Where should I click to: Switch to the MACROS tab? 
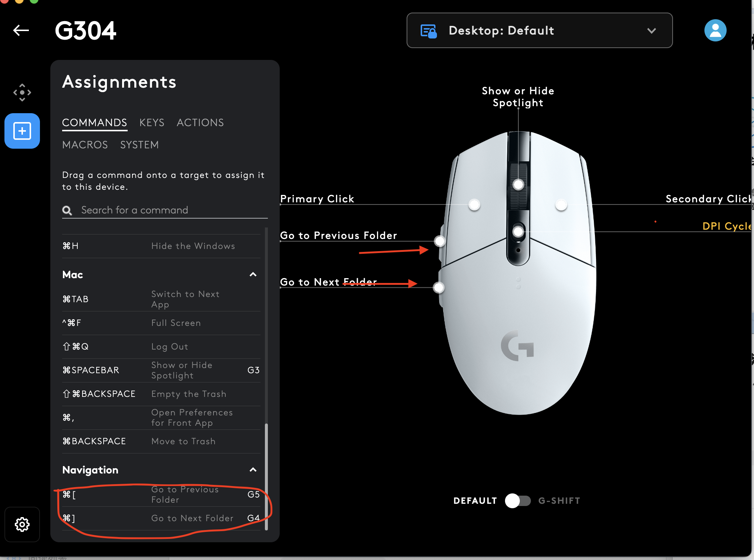pyautogui.click(x=85, y=145)
